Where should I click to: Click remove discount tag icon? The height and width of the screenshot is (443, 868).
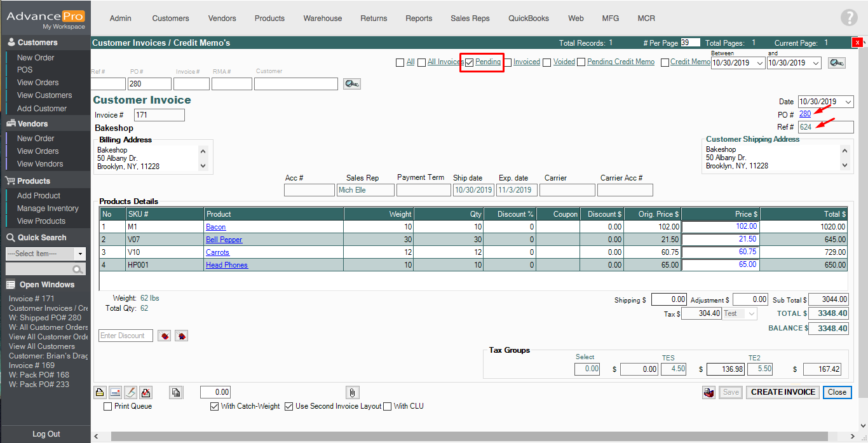[x=181, y=336]
